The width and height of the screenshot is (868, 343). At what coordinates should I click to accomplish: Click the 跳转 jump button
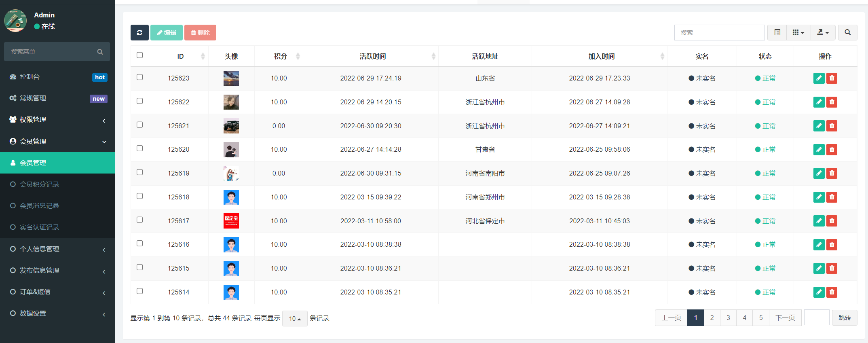coord(845,318)
